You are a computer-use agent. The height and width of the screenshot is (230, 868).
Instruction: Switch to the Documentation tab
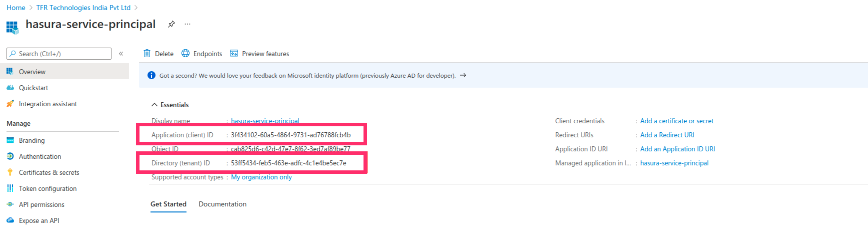(222, 204)
